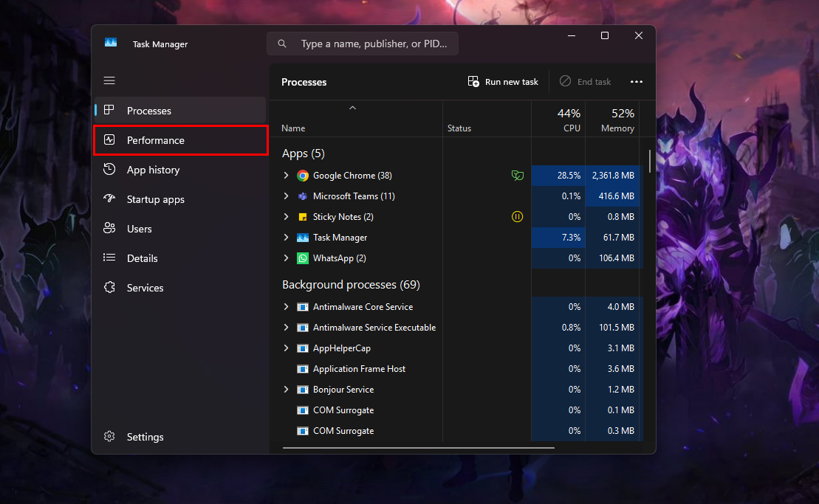Click the Background processes (69) group header
Viewport: 819px width, 504px height.
click(x=351, y=285)
